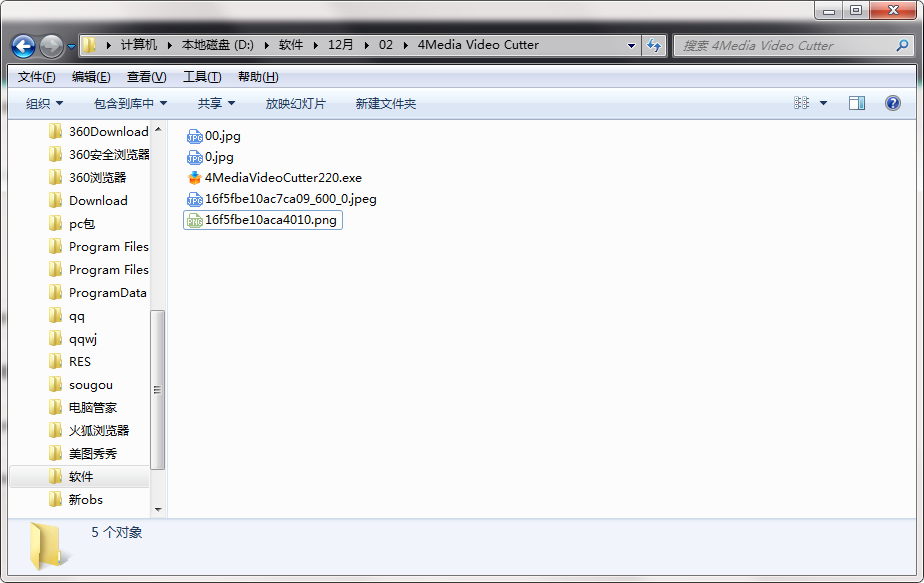924x583 pixels.
Task: Click the navigation pane scrollbar thumb
Action: coord(157,390)
